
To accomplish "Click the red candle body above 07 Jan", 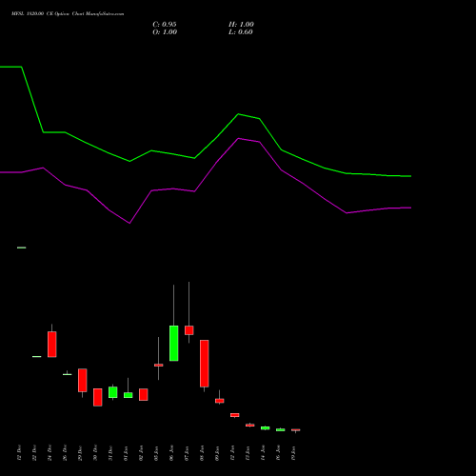I will point(189,330).
